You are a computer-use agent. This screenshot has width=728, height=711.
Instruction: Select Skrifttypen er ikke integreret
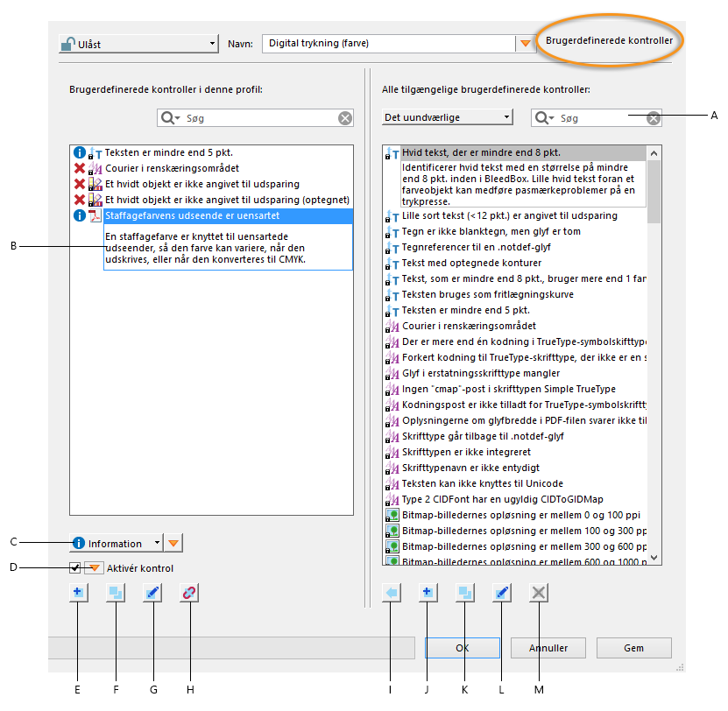pyautogui.click(x=515, y=452)
